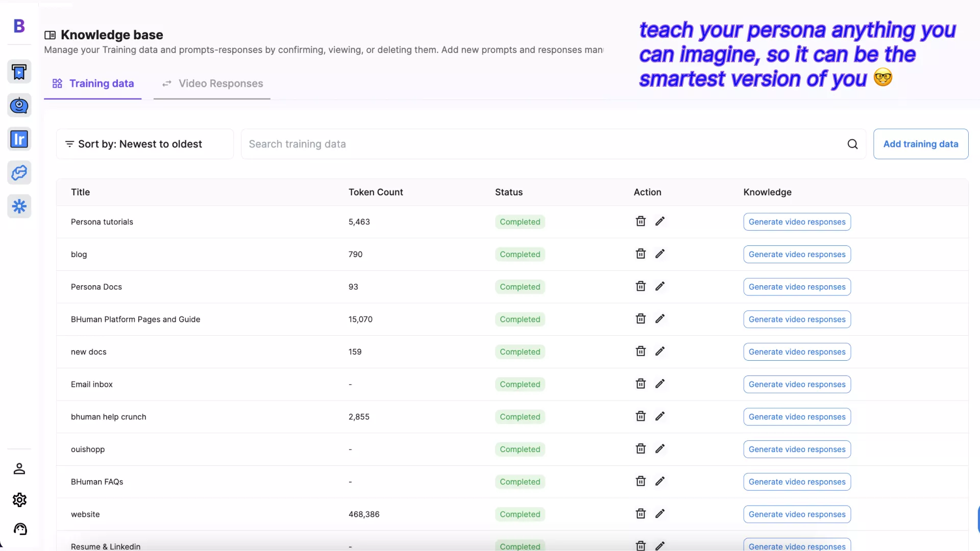The width and height of the screenshot is (980, 551).
Task: Click the search magnifier icon
Action: point(852,144)
